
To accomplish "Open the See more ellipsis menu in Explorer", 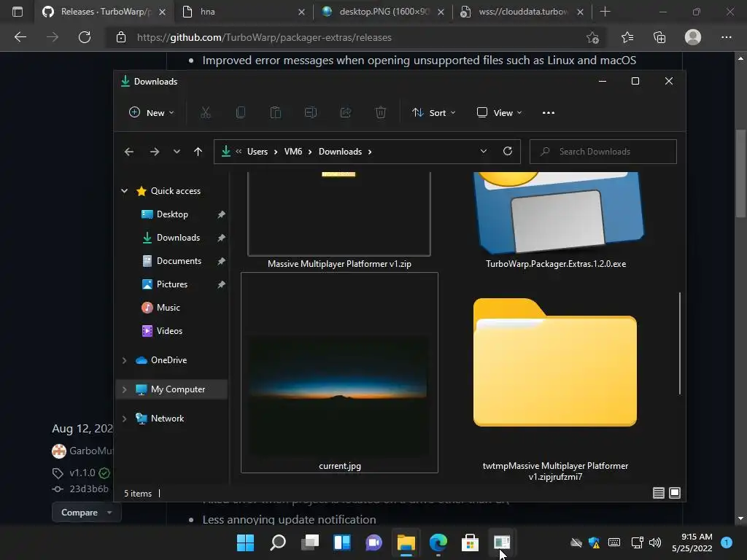I will 549,113.
